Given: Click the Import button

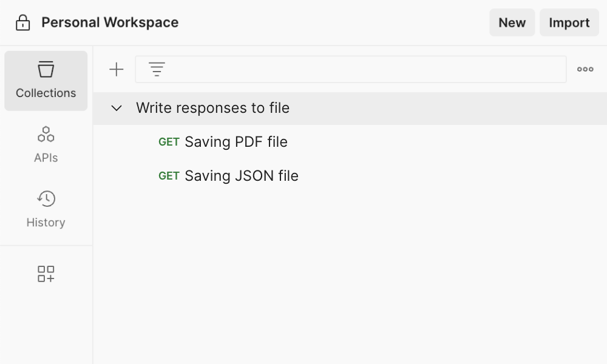Looking at the screenshot, I should 569,22.
